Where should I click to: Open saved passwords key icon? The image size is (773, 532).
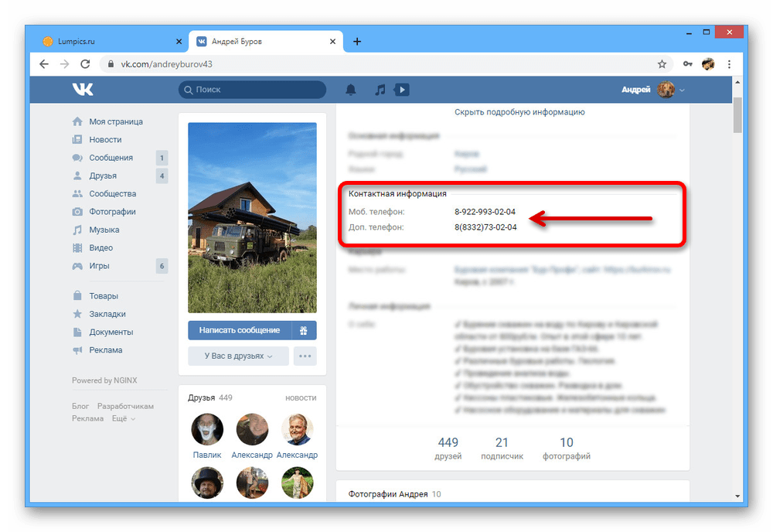pos(688,64)
